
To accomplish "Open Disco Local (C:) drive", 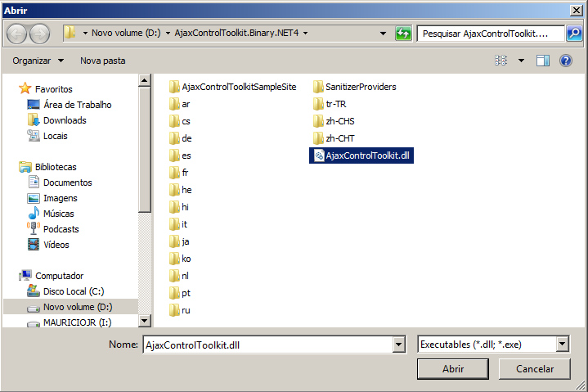I will (x=65, y=291).
